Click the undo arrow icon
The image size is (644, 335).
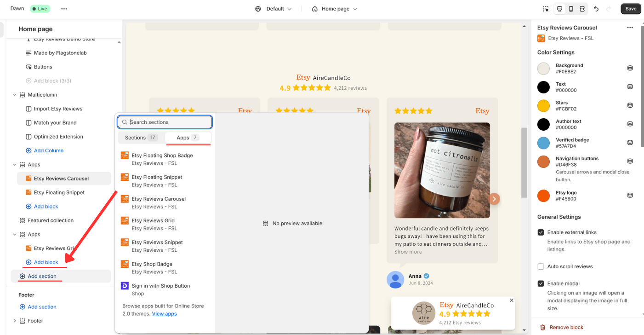tap(596, 9)
